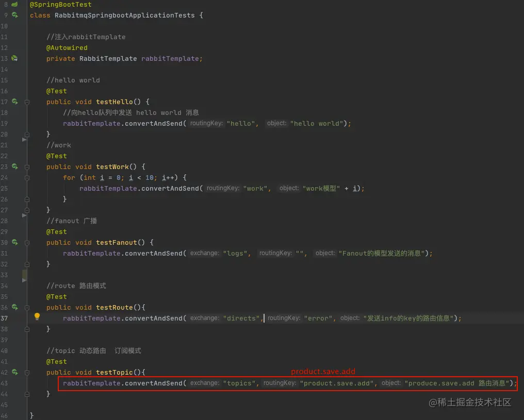Click the //work comment
The width and height of the screenshot is (524, 420).
click(x=58, y=145)
